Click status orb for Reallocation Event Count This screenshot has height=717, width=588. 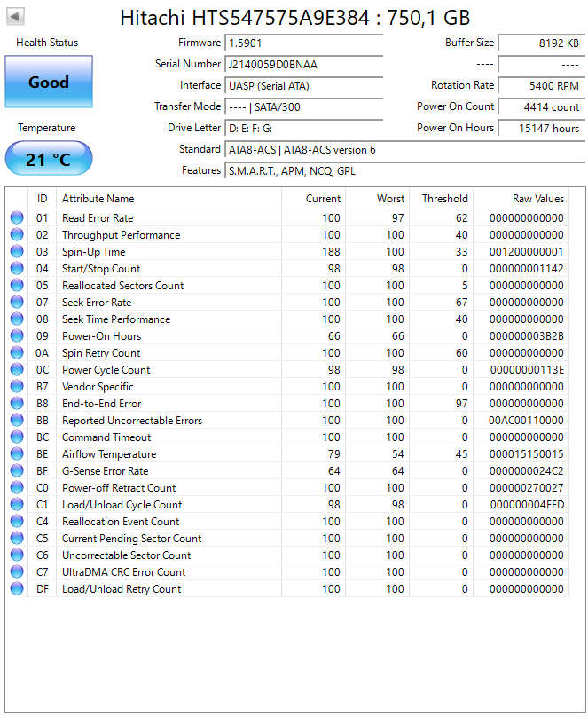point(17,521)
